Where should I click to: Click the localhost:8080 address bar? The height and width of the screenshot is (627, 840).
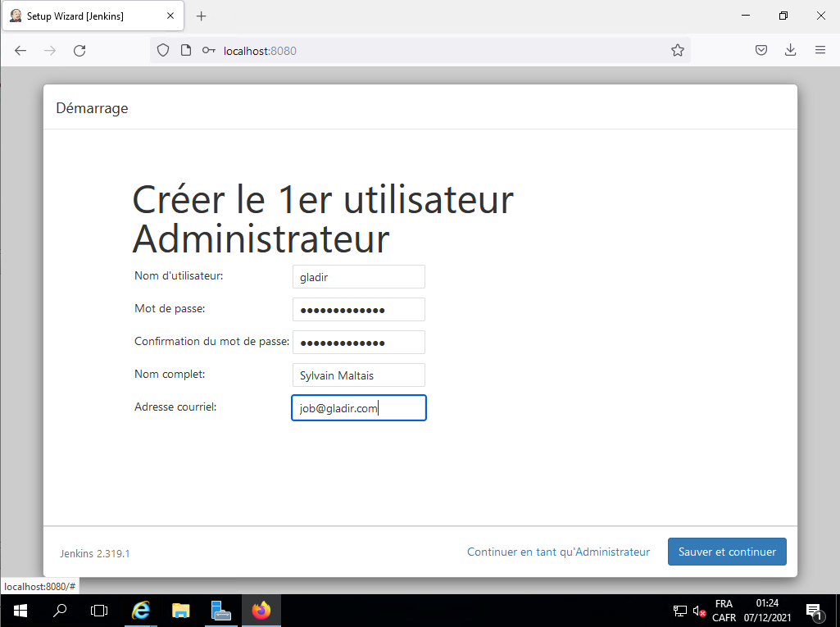[443, 51]
